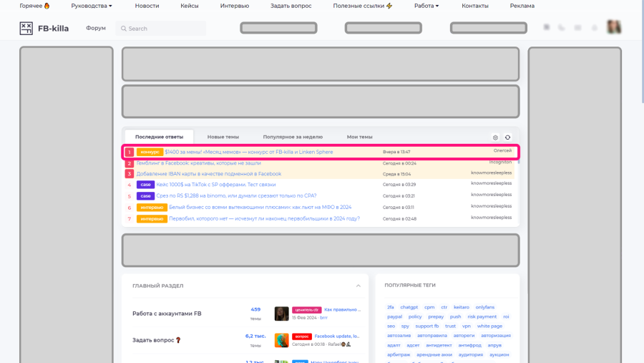Click the ценитель ctr label
644x363 pixels.
click(x=307, y=310)
